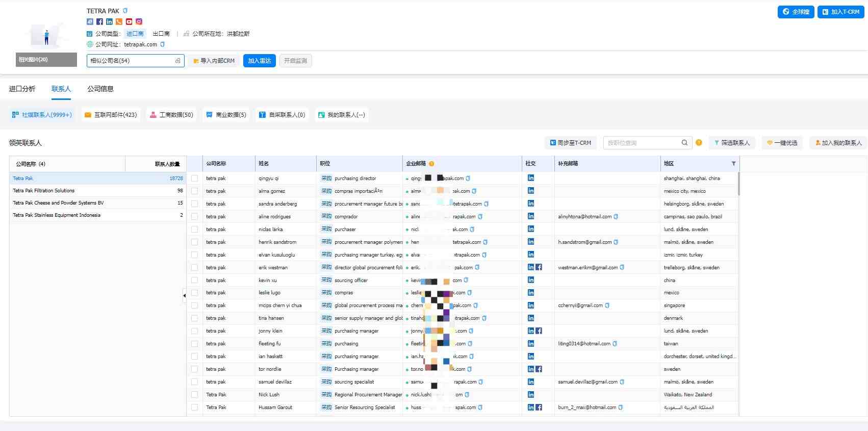
Task: Open the similar company names dropdown
Action: [x=135, y=61]
